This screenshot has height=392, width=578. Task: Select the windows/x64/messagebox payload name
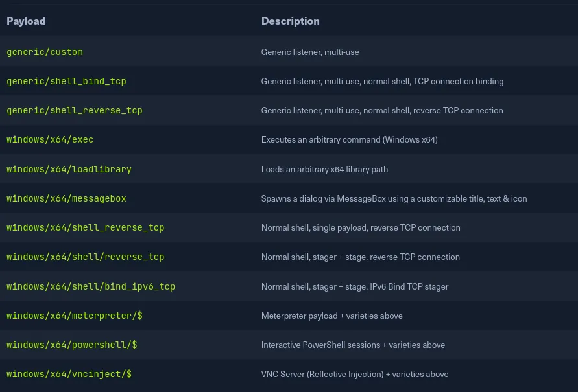[66, 198]
